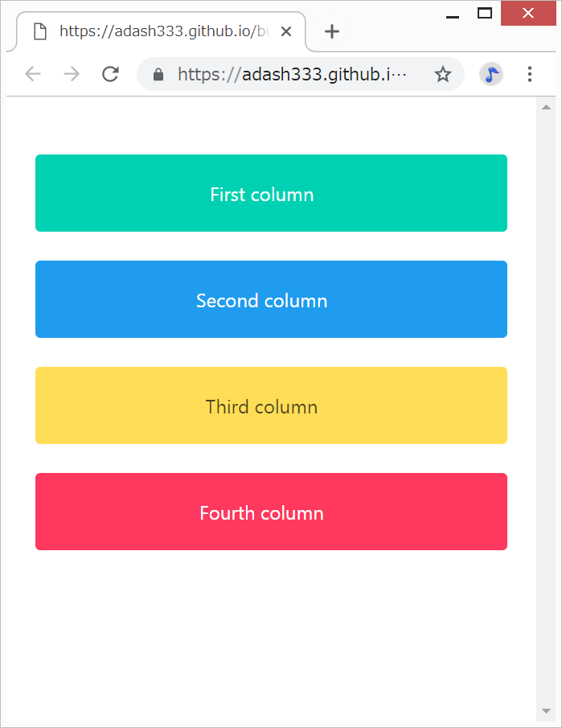Click the blue Second column box
This screenshot has height=728, width=562.
click(271, 299)
